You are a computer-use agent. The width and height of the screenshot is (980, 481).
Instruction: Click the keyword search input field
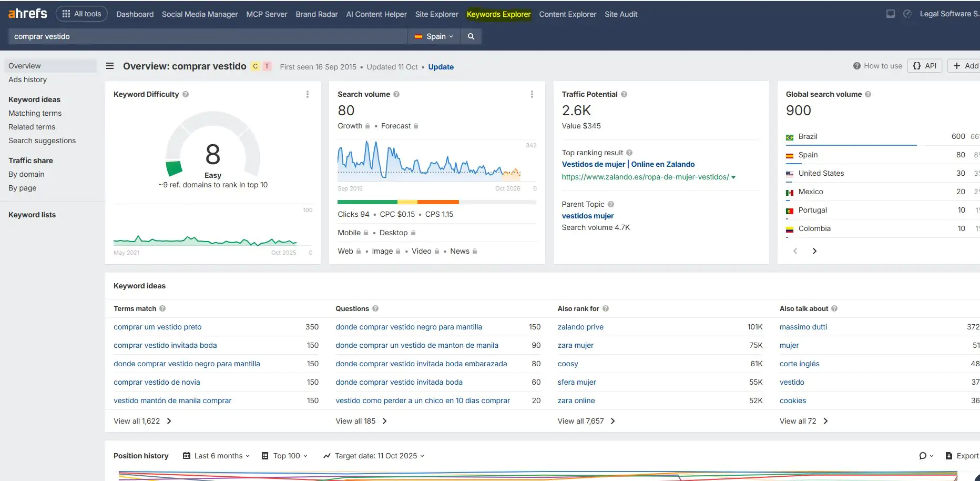coord(208,36)
